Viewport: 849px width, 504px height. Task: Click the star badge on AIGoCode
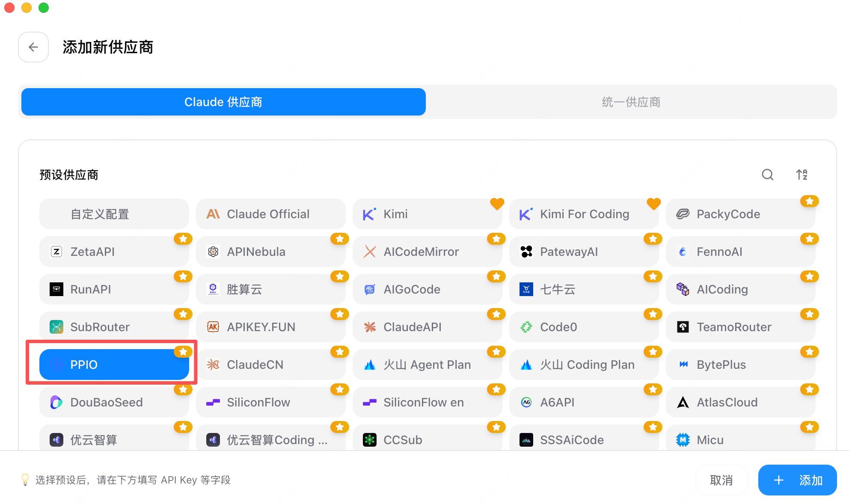click(496, 276)
